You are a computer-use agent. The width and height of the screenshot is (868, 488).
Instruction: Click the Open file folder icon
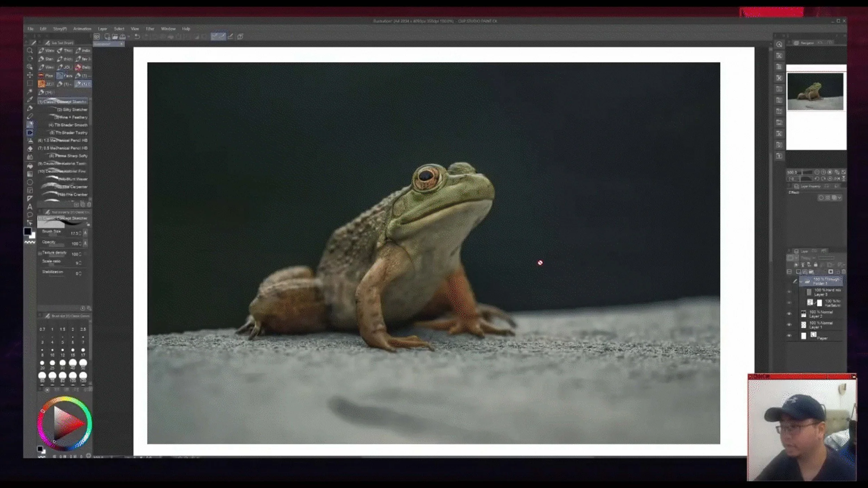115,36
